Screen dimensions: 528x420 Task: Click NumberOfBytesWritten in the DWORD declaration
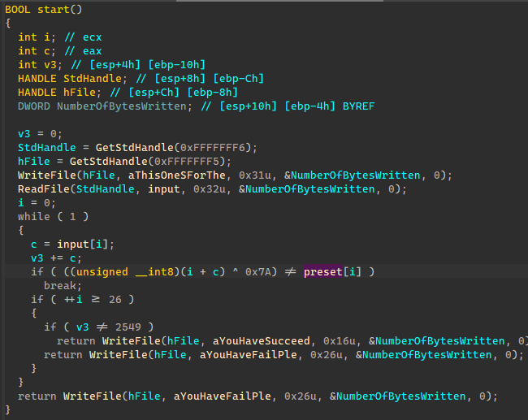[x=122, y=106]
